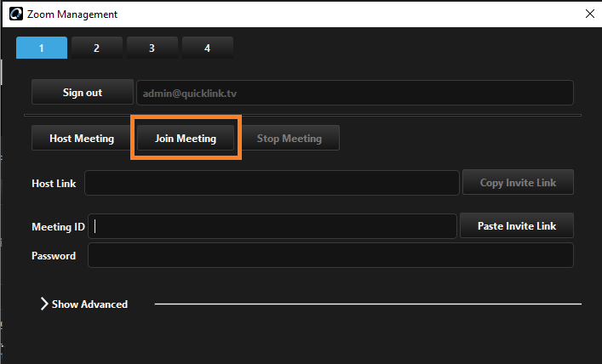Click the Copy Invite Link button
The width and height of the screenshot is (602, 364).
click(518, 183)
